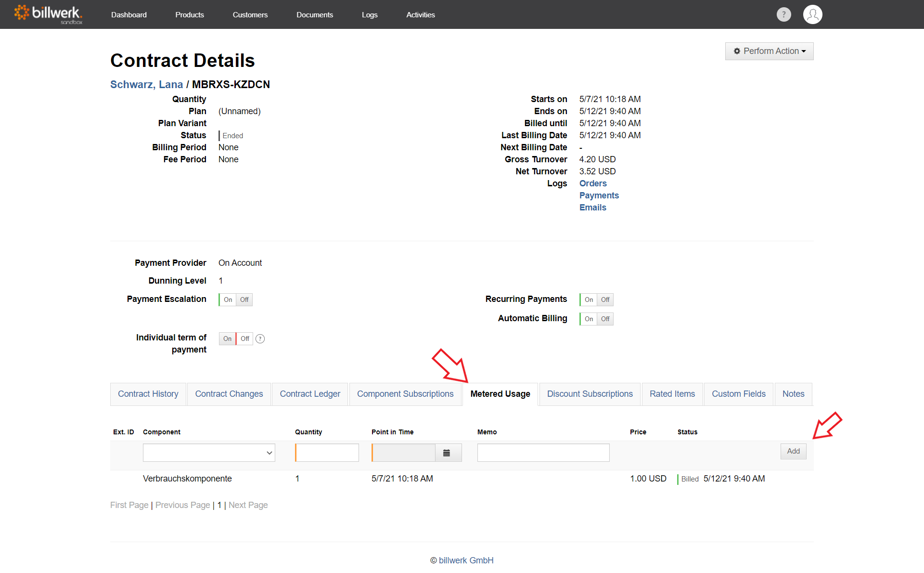Open the Orders log link
Screen dimensions: 924x573
tap(593, 183)
